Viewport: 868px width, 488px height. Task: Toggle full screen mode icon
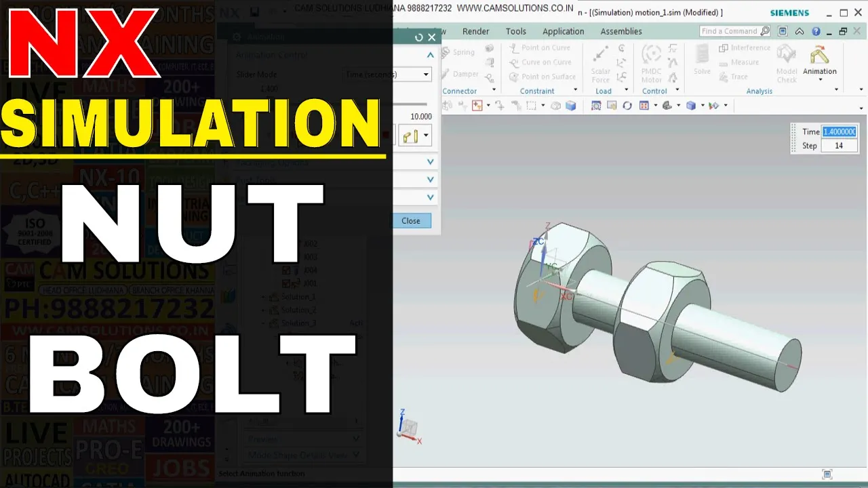(783, 31)
